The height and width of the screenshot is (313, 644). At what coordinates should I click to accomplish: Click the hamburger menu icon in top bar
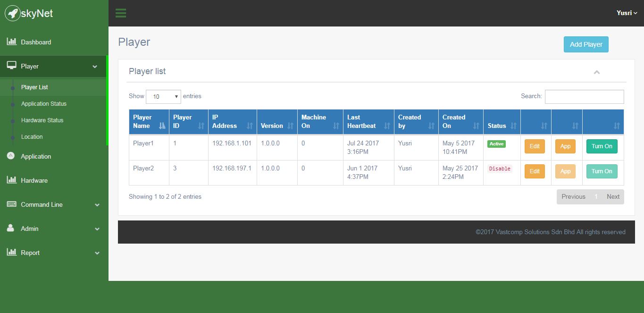point(121,13)
